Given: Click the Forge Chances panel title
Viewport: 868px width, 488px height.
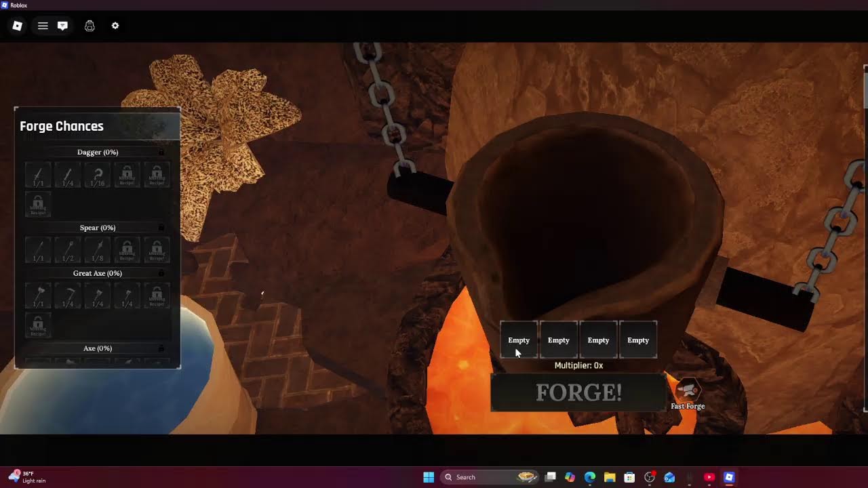Looking at the screenshot, I should 62,126.
